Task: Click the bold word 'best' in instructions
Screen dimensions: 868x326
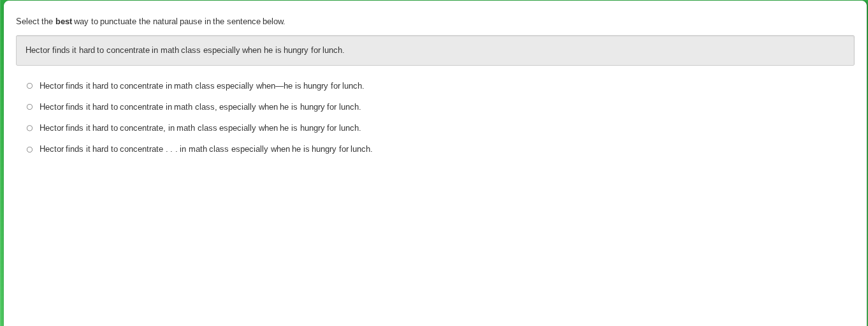Action: click(x=64, y=22)
